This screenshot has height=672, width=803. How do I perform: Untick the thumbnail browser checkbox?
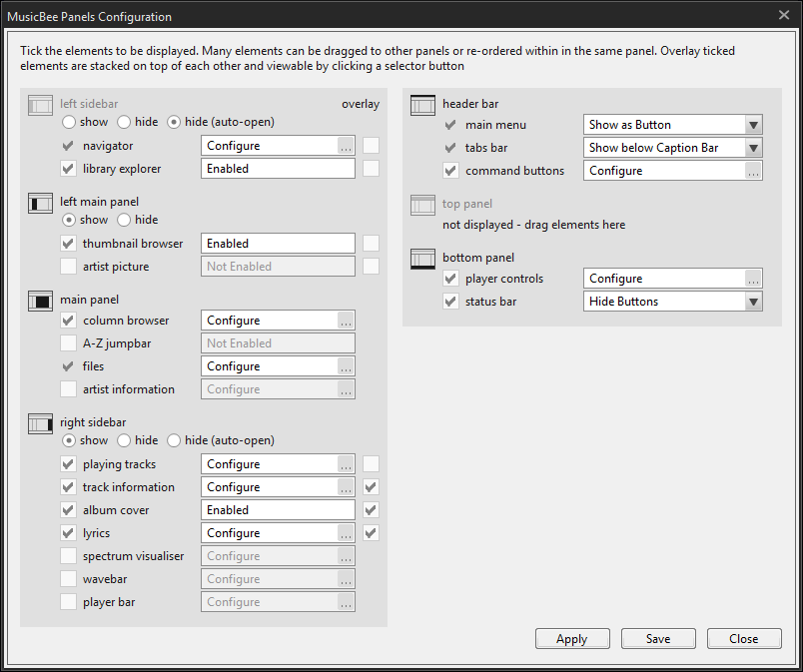pyautogui.click(x=68, y=244)
